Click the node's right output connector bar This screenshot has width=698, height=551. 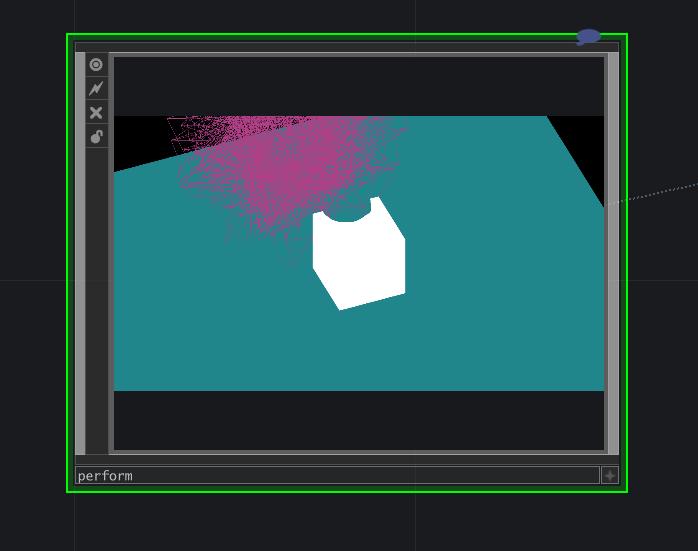click(613, 253)
